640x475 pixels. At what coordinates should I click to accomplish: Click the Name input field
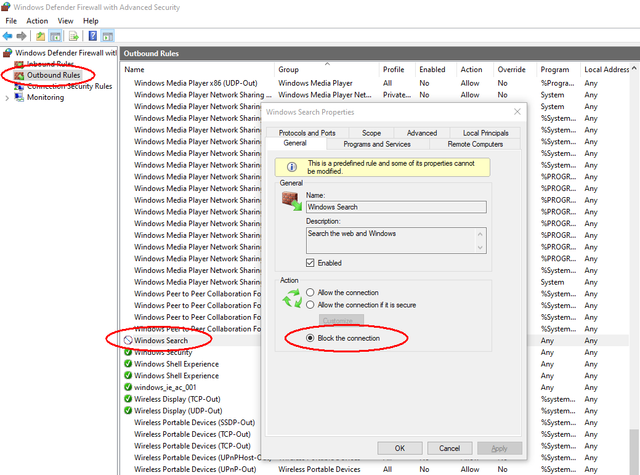396,207
